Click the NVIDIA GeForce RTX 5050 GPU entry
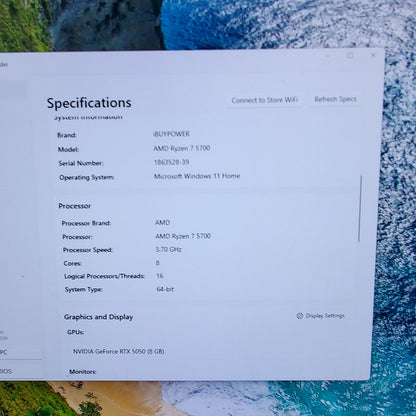 click(x=119, y=351)
